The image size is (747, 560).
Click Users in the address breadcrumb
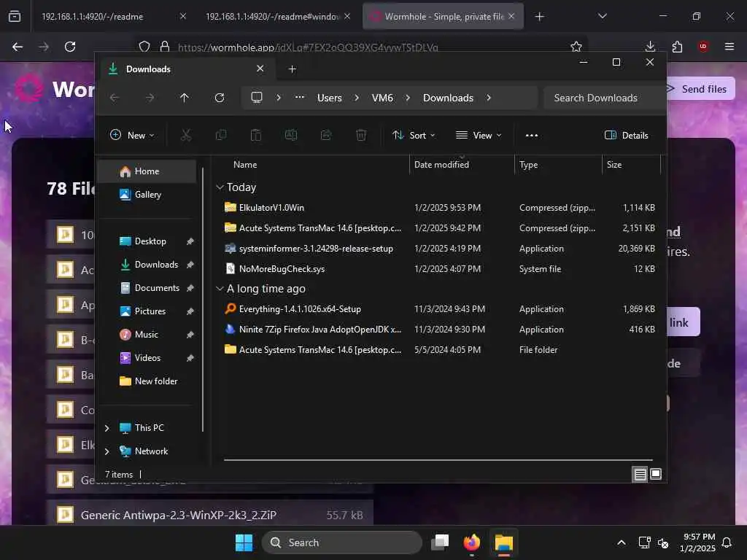[x=330, y=98]
